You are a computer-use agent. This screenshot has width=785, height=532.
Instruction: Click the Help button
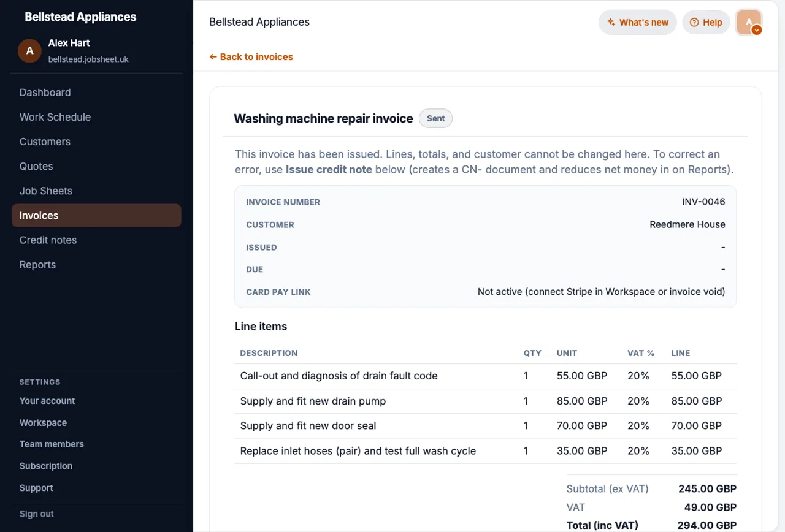click(706, 23)
